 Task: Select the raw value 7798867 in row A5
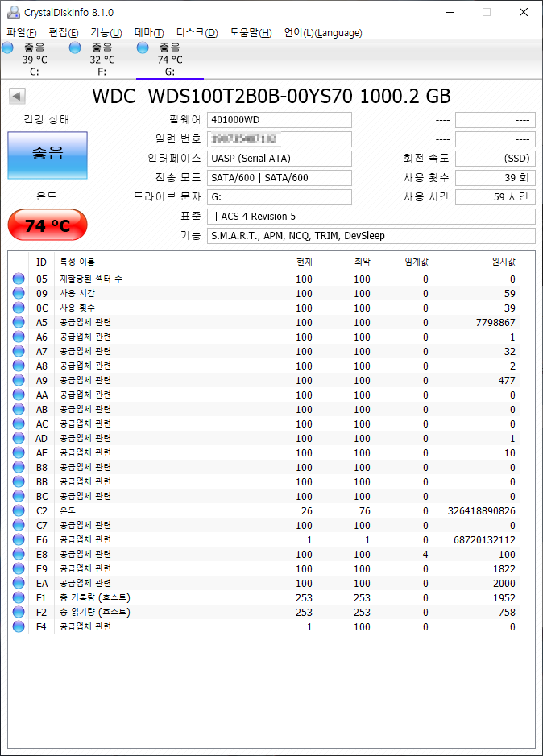pyautogui.click(x=495, y=323)
